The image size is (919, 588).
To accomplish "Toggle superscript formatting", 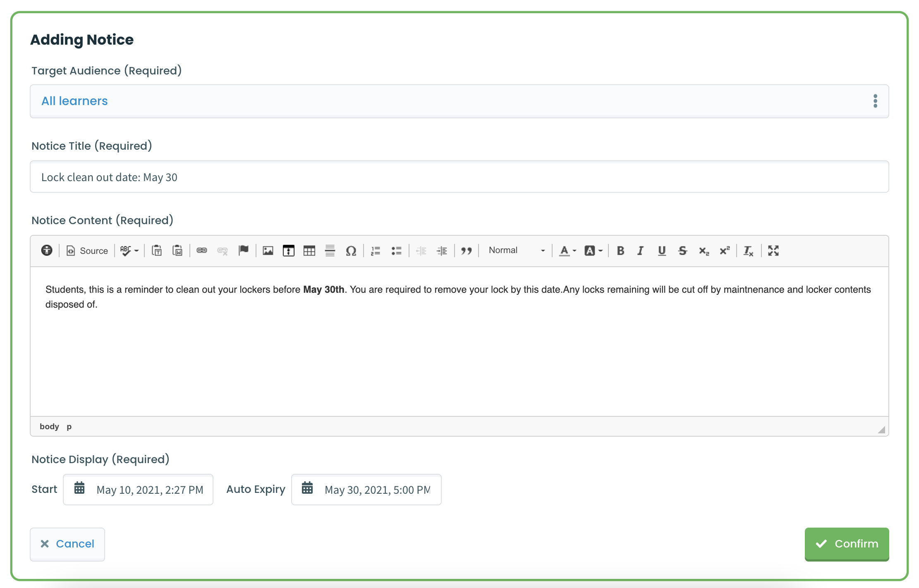I will coord(725,251).
